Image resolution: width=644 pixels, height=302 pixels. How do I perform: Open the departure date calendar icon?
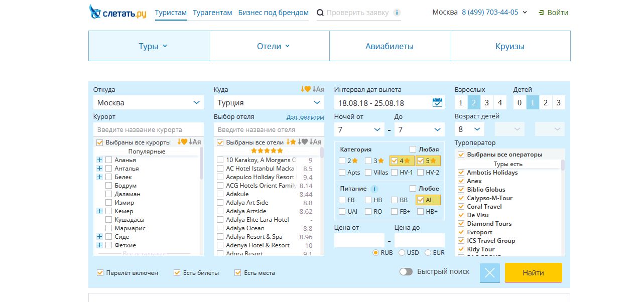[x=437, y=102]
